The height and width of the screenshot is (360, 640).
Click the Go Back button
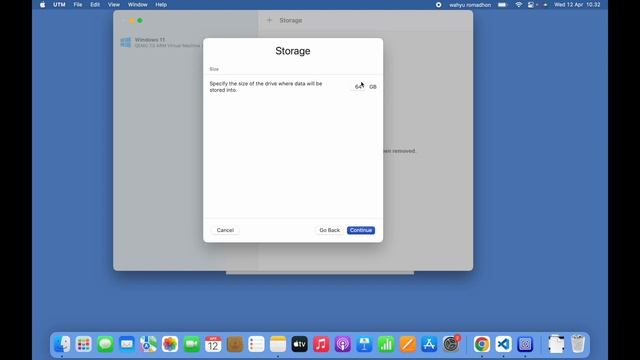329,230
